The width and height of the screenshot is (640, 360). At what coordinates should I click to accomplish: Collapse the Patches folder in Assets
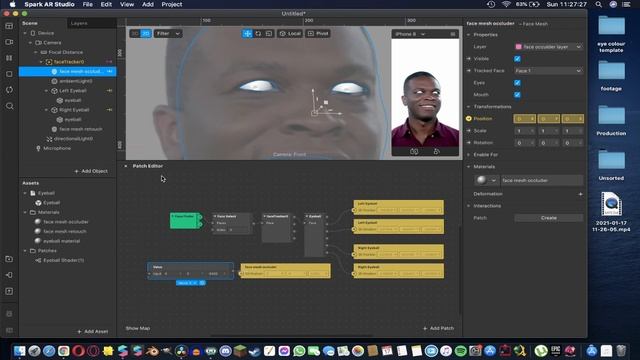25,251
